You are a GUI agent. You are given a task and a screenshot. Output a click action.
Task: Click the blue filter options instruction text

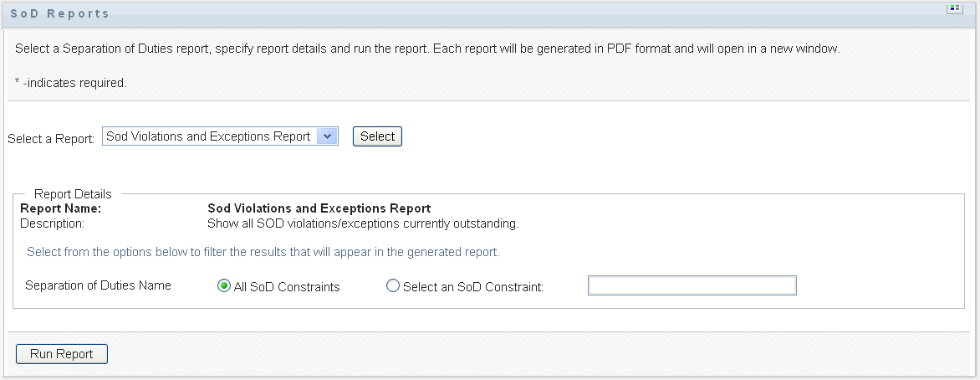click(263, 251)
